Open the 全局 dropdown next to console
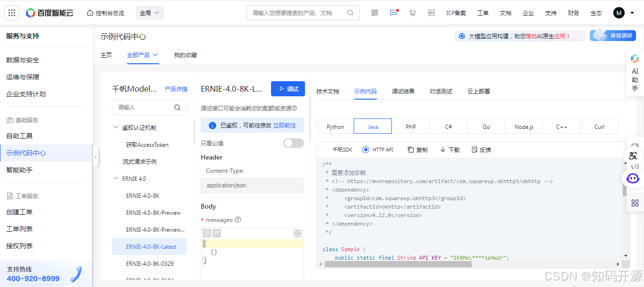 [150, 13]
